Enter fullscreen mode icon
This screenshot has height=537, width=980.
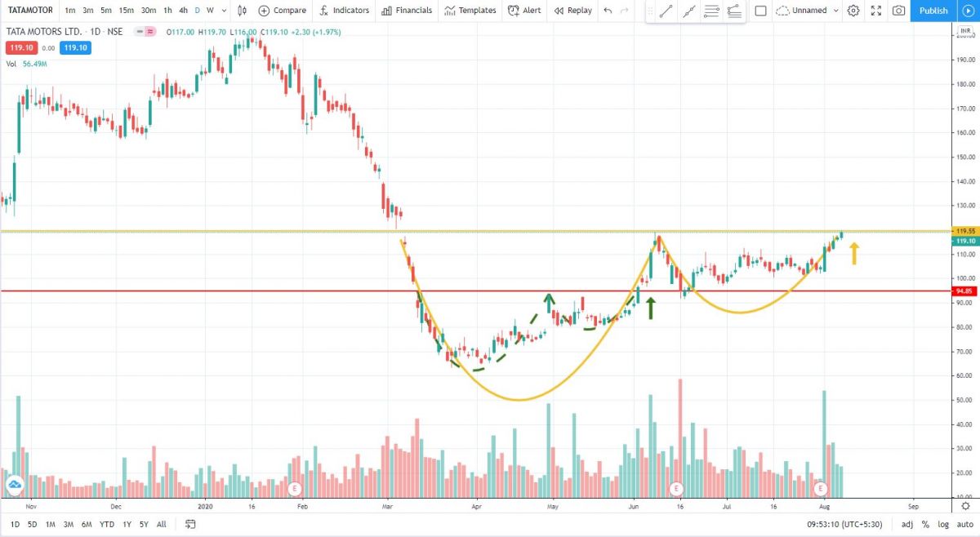pyautogui.click(x=876, y=11)
